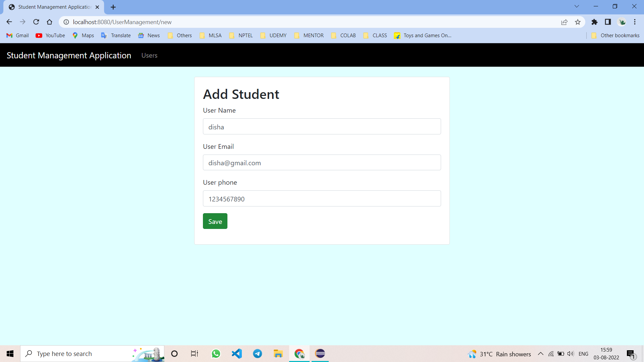Viewport: 644px width, 362px height.
Task: Open File Explorer from the taskbar
Action: (278, 353)
